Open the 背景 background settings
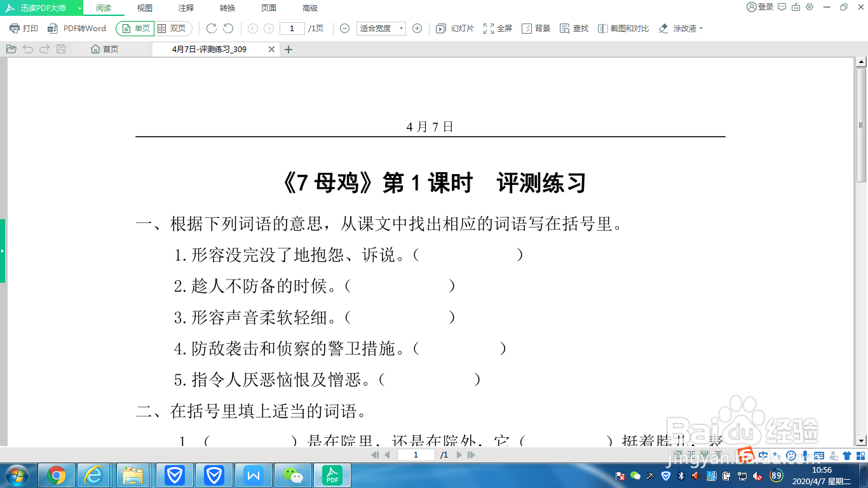Viewport: 868px width, 488px height. point(534,28)
